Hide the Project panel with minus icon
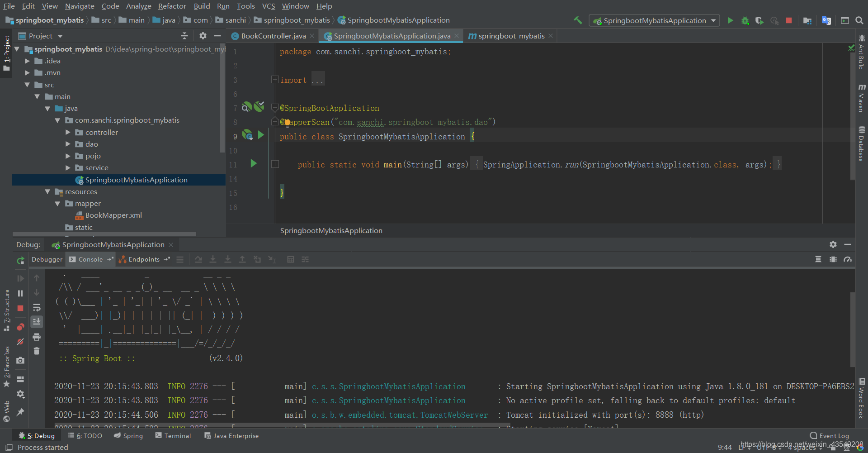868x453 pixels. (x=217, y=36)
